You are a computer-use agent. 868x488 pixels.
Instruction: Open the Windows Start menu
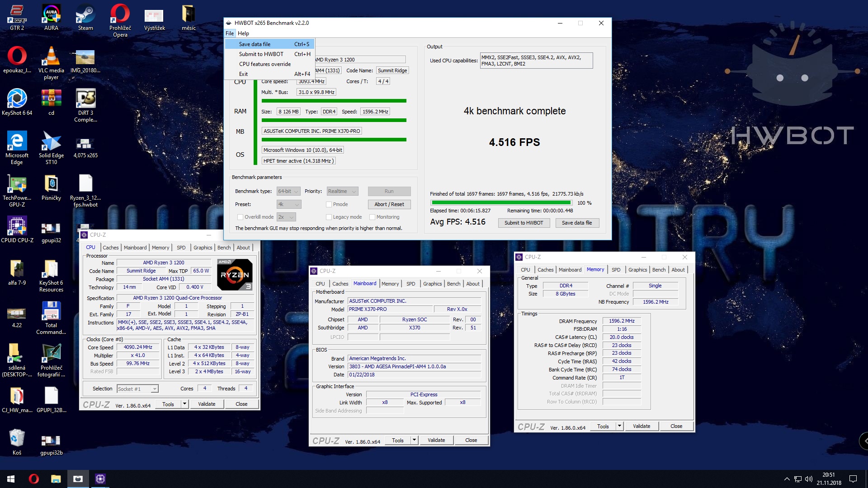click(11, 479)
